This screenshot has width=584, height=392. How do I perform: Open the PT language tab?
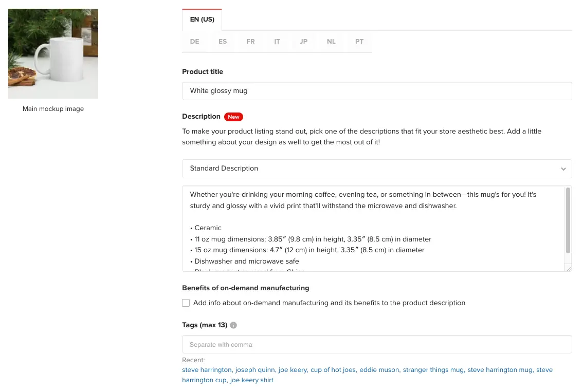[x=359, y=42]
